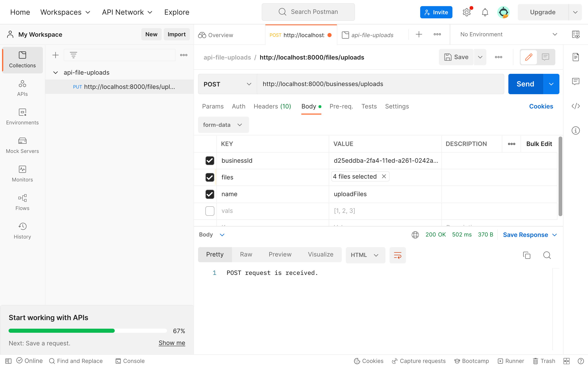
Task: Click the search icon in response panel
Action: [547, 255]
